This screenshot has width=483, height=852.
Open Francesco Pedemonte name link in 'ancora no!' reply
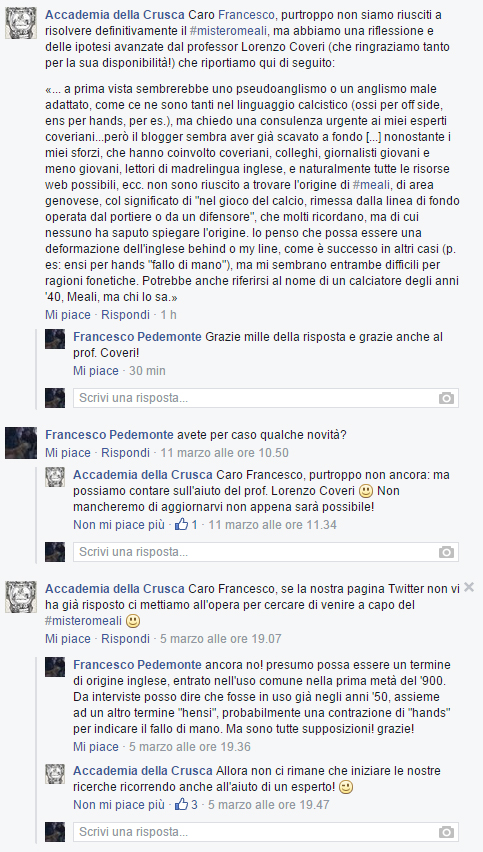(137, 665)
